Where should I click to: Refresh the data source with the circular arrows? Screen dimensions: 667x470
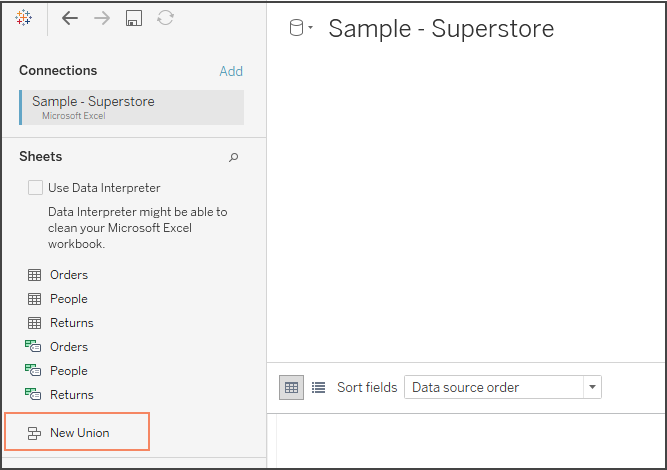click(165, 18)
